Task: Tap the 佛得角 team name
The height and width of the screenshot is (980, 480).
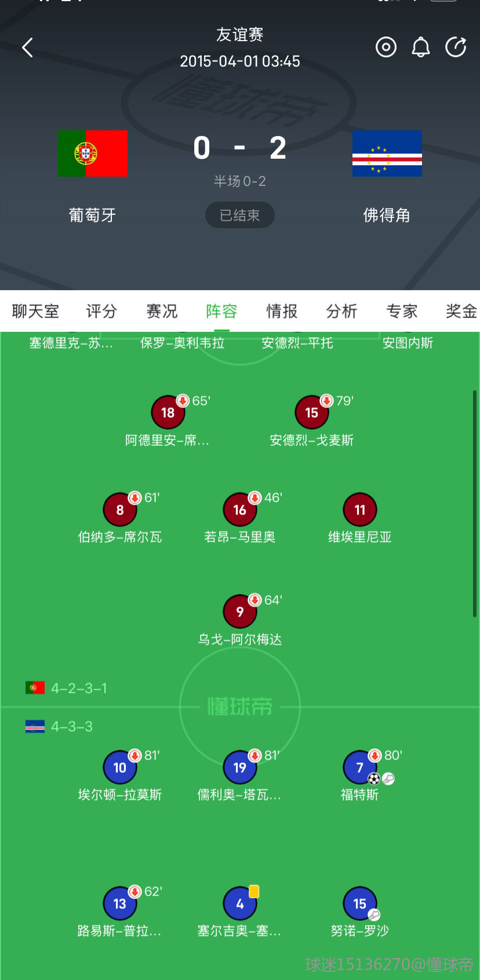Action: 387,215
